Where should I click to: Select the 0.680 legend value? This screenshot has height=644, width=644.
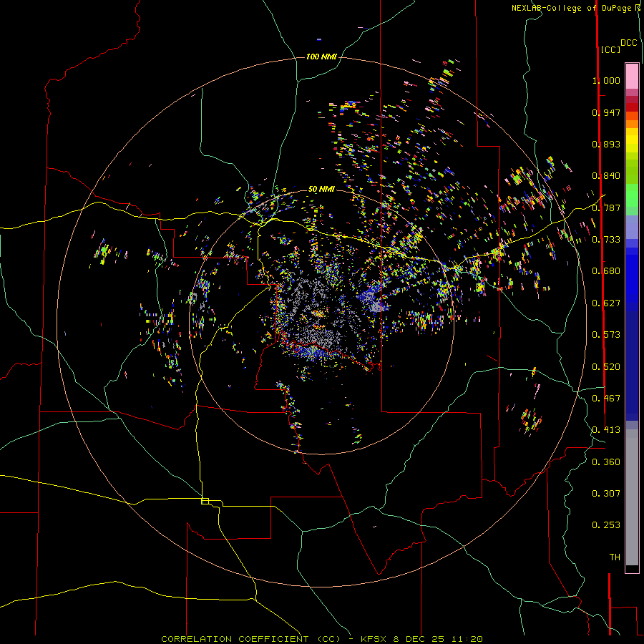click(x=606, y=271)
